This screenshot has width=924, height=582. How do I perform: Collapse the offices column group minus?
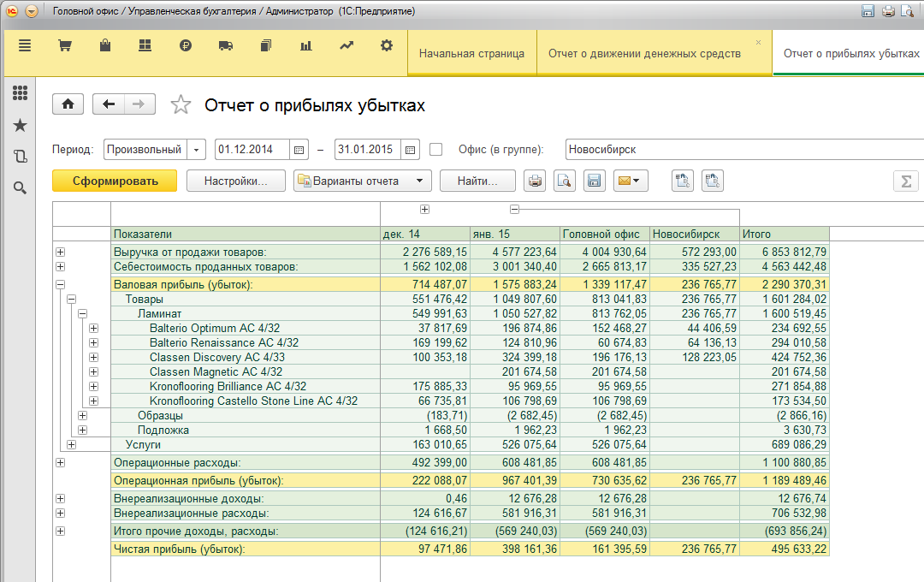[514, 210]
